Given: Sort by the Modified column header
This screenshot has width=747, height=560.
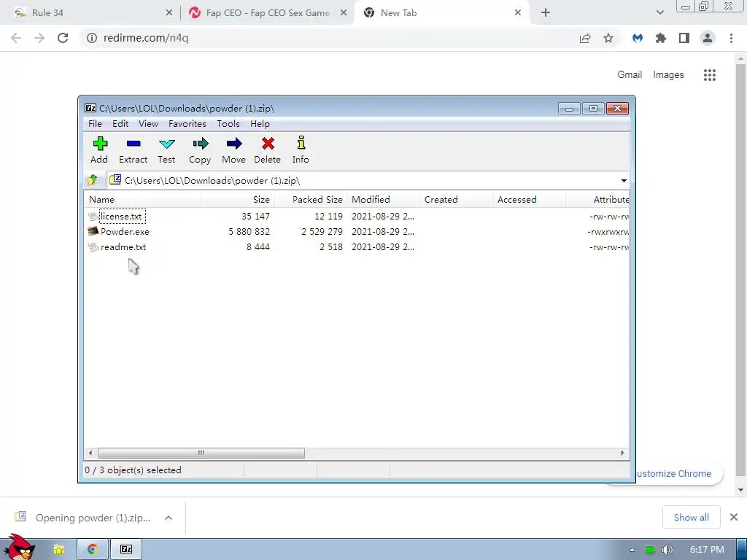Looking at the screenshot, I should click(384, 200).
